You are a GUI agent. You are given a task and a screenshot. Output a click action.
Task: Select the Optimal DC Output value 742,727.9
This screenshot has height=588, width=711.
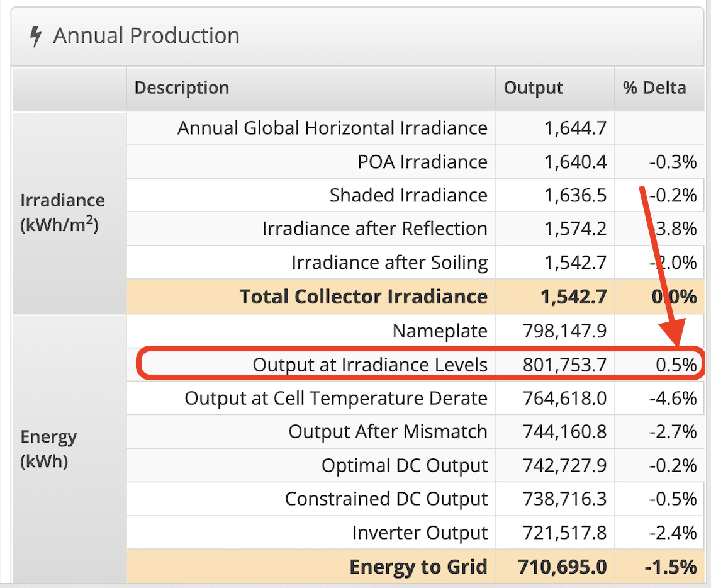(x=566, y=465)
